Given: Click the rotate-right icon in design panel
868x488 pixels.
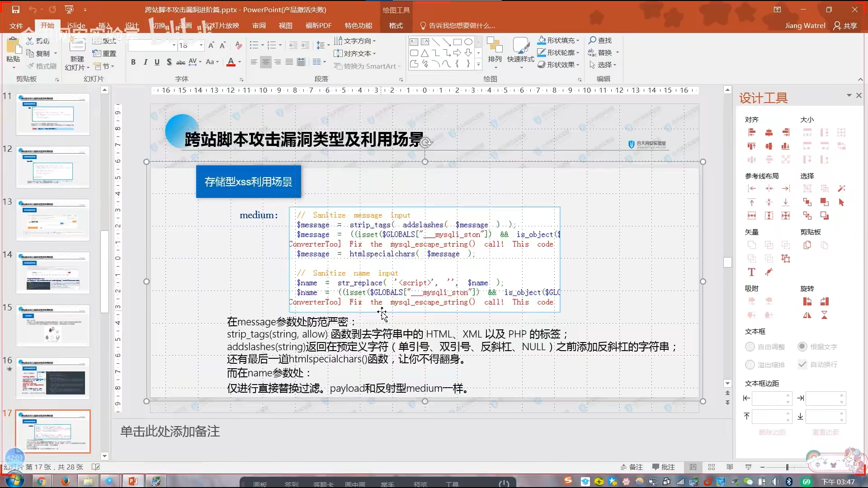Looking at the screenshot, I should (x=825, y=301).
